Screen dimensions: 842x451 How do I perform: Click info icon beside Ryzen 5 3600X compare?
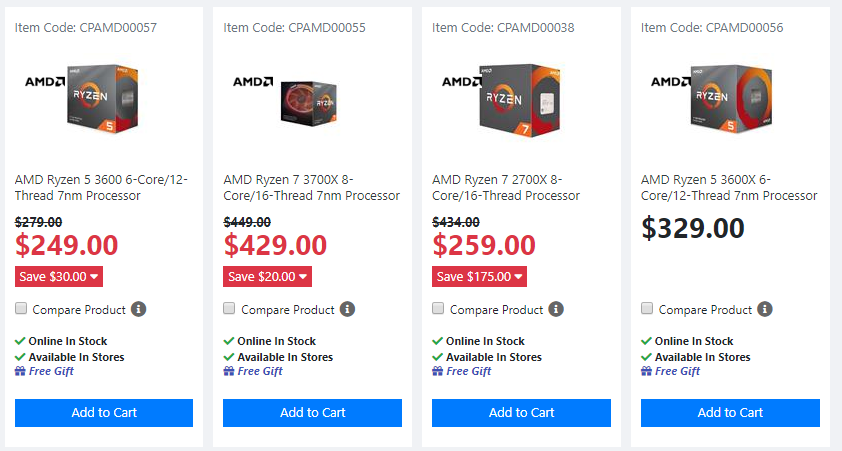point(765,309)
